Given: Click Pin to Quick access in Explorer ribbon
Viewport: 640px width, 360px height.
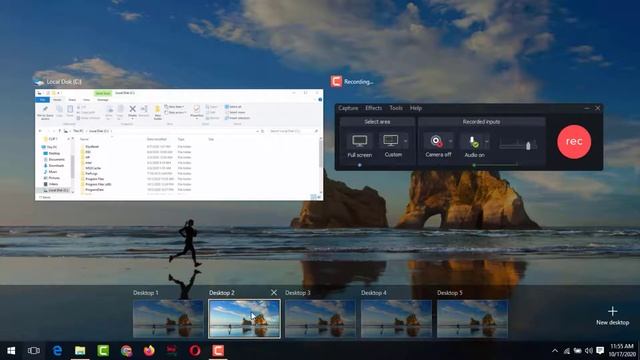Looking at the screenshot, I should point(45,112).
